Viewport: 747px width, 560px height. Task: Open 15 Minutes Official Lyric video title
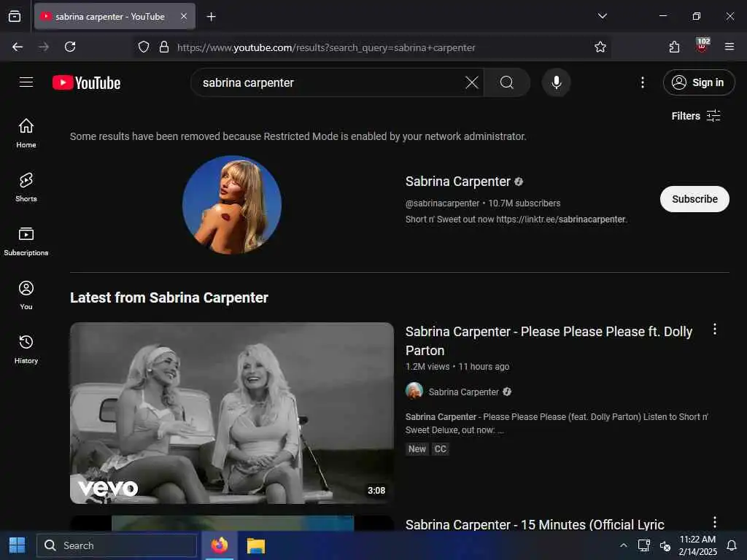[x=535, y=524]
